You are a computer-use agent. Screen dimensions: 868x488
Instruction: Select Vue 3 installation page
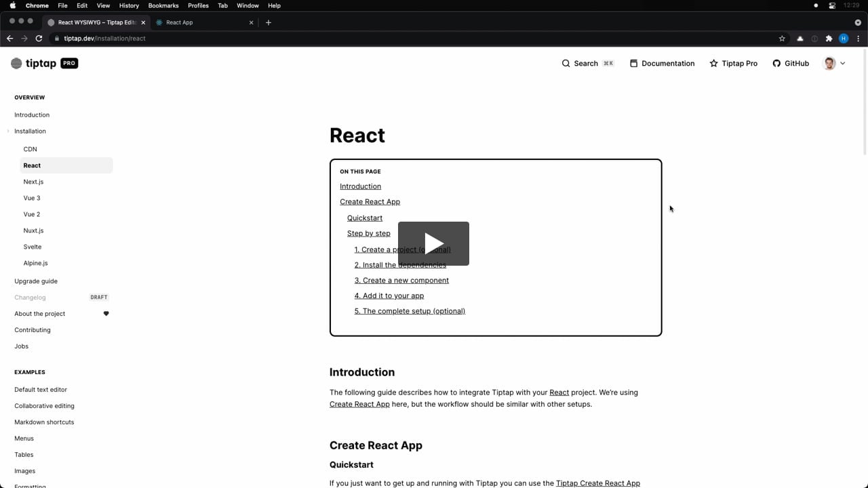tap(32, 198)
